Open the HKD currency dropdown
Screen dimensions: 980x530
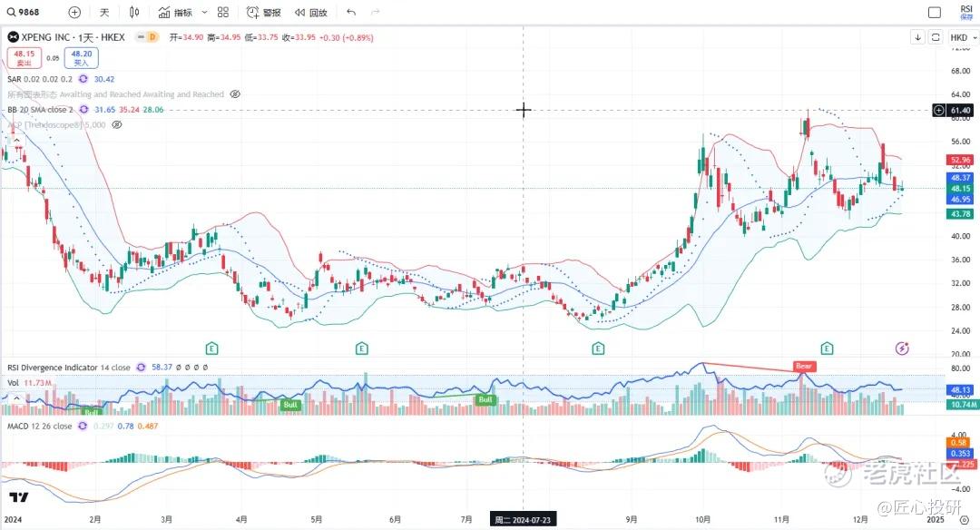click(x=963, y=37)
